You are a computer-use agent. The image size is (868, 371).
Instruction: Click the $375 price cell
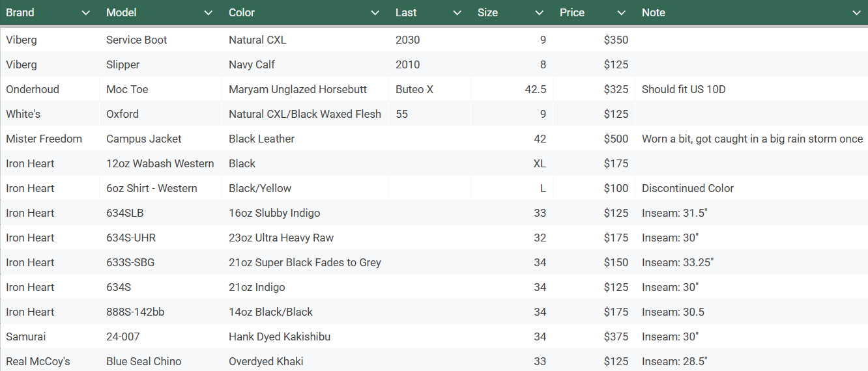click(x=594, y=337)
